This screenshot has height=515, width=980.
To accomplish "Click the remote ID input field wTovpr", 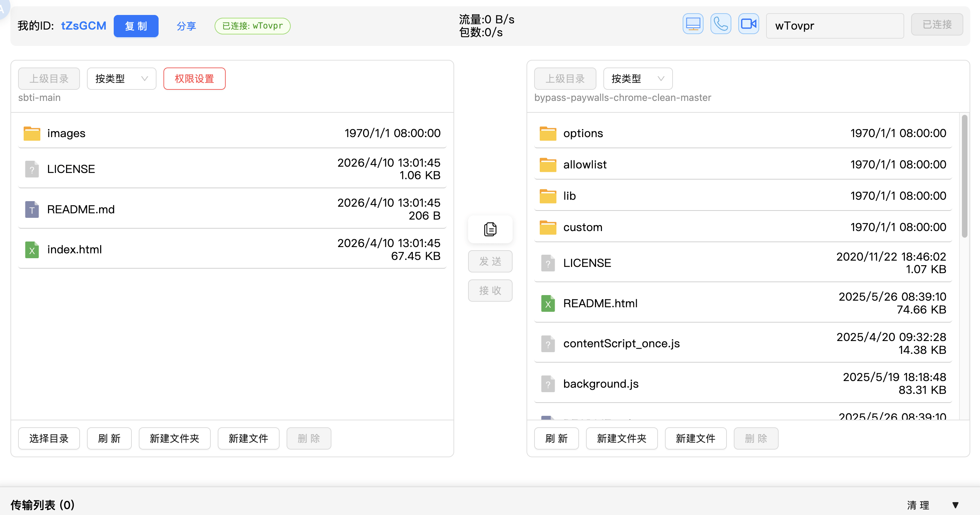I will tap(835, 26).
